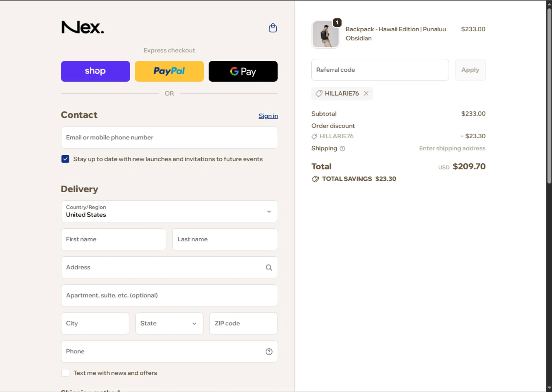This screenshot has width=552, height=392.
Task: Click the Express checkout label
Action: tap(169, 50)
